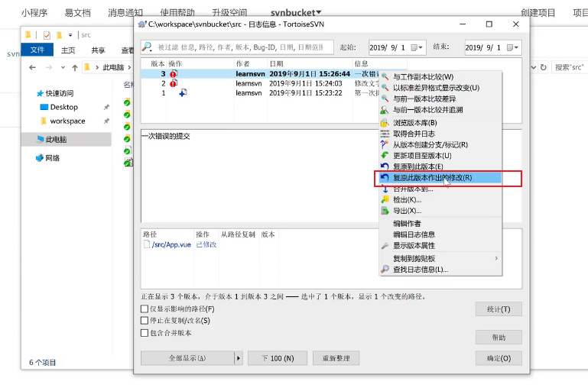This screenshot has width=588, height=391.
Task: Click blame icon beside 与前一版本比较并追溯
Action: (385, 110)
